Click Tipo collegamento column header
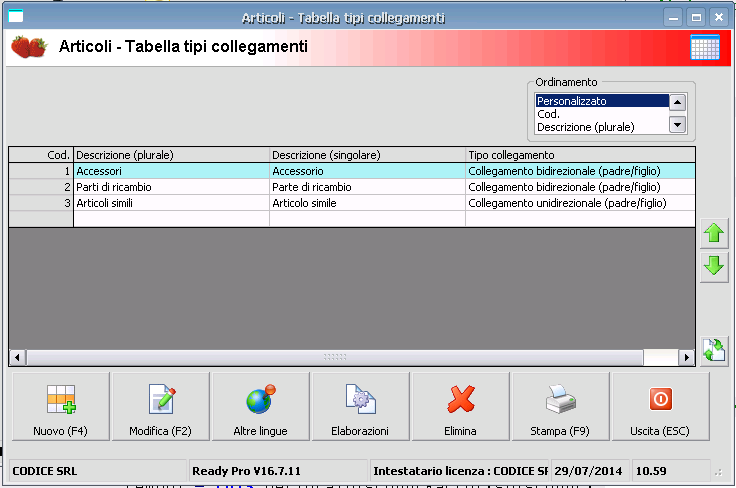This screenshot has height=488, width=736. [580, 155]
